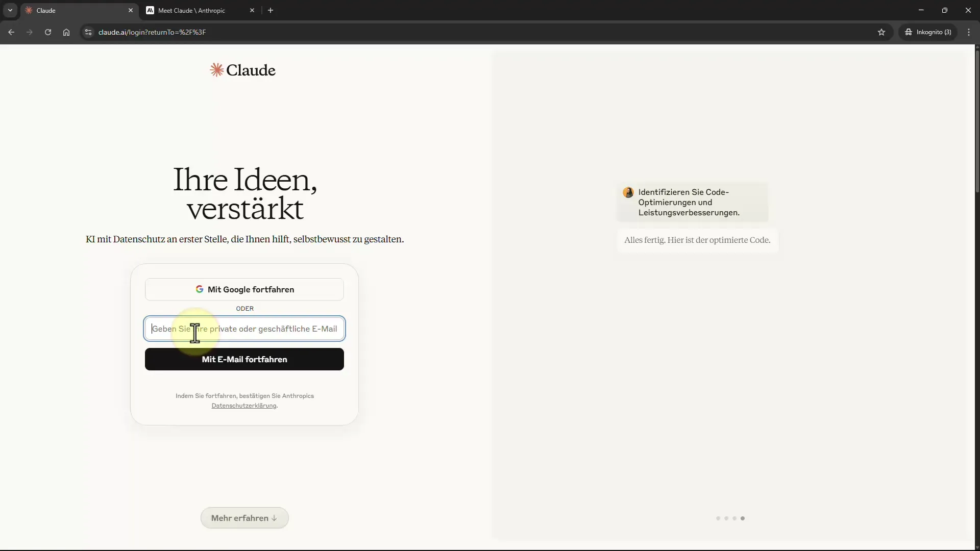Click the 'Ihre Ideen, verstärkt' headline
Viewport: 980px width, 551px height.
[x=245, y=193]
